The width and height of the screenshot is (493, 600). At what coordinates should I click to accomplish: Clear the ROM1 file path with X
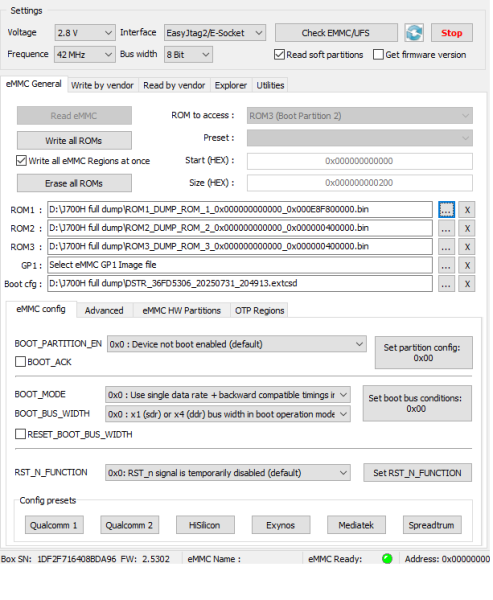pos(467,210)
